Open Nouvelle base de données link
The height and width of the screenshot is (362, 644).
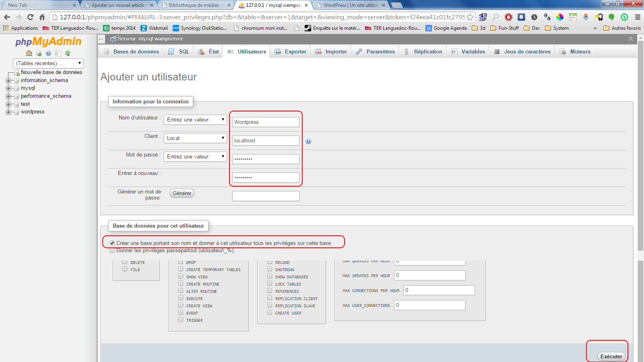pyautogui.click(x=52, y=72)
